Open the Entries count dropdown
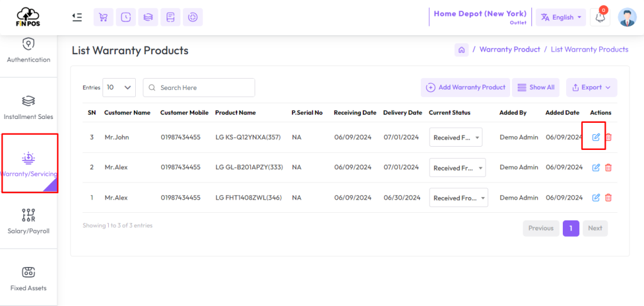This screenshot has width=644, height=306. point(119,88)
